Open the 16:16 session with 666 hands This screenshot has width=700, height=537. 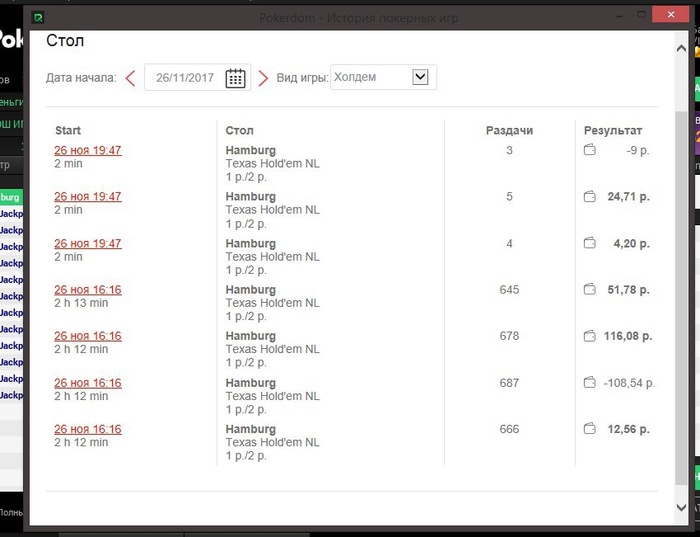pyautogui.click(x=88, y=429)
